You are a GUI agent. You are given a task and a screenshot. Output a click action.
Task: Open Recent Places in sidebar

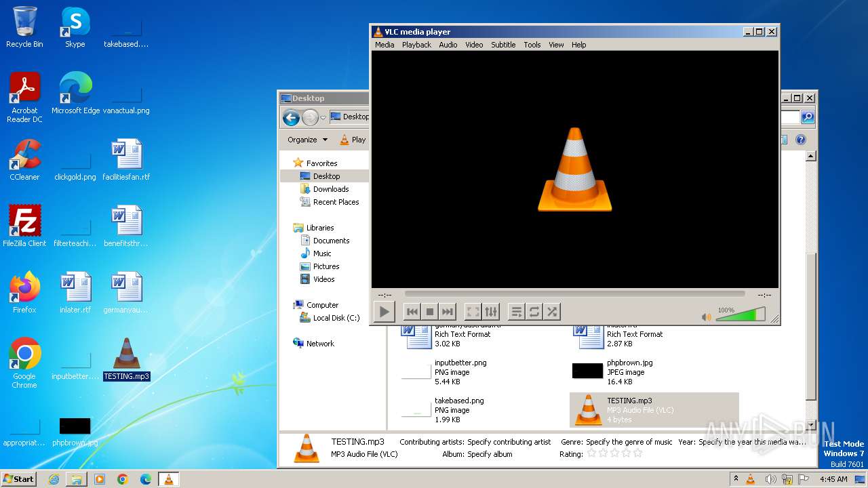tap(336, 202)
